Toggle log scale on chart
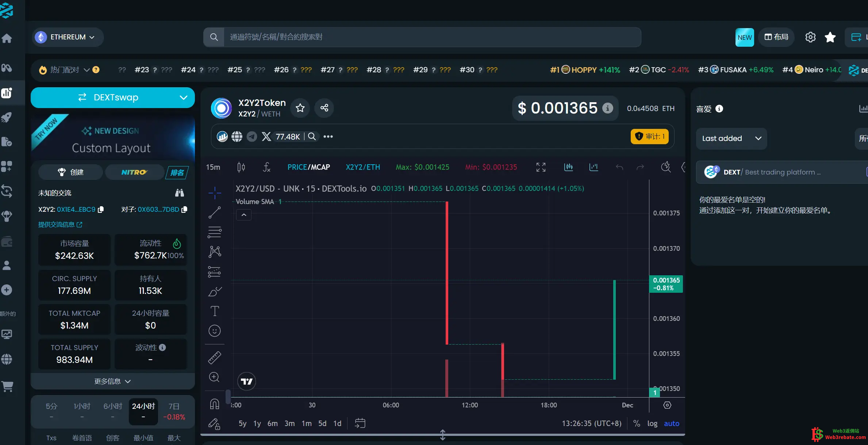The height and width of the screenshot is (445, 868). 652,423
